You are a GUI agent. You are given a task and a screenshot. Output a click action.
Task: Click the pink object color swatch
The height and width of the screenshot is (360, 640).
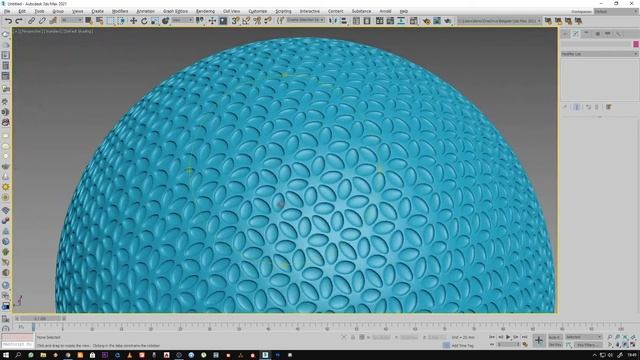[636, 44]
